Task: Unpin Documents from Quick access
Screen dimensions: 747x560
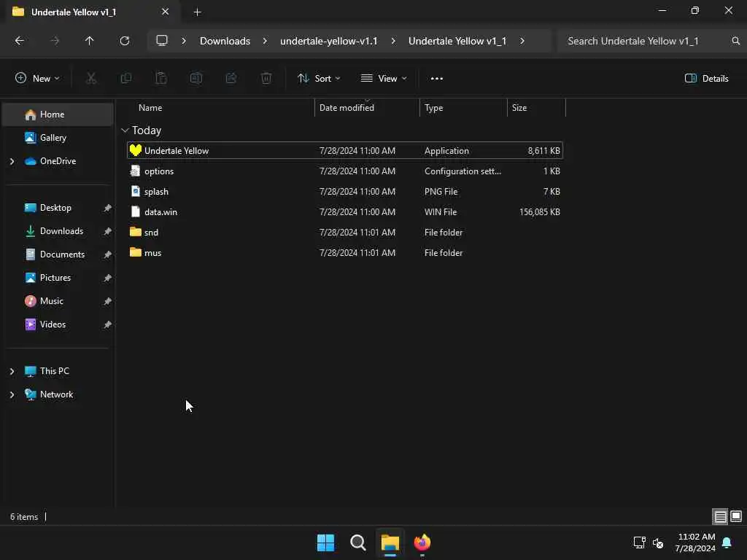Action: tap(108, 254)
